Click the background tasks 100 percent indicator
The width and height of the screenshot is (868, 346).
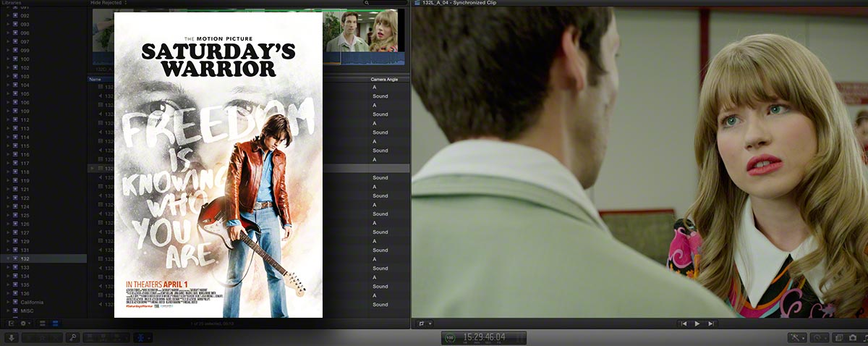tap(450, 337)
